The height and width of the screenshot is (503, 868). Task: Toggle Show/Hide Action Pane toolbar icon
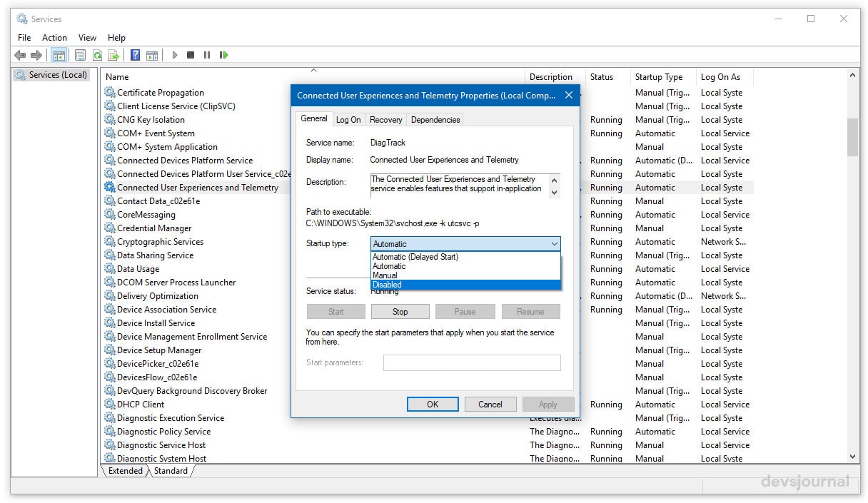click(x=152, y=55)
